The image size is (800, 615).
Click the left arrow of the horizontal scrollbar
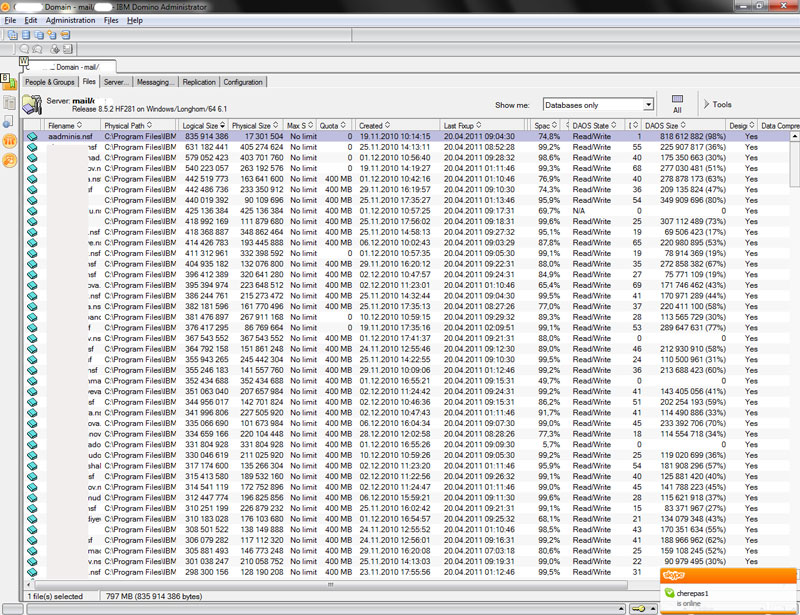click(29, 585)
